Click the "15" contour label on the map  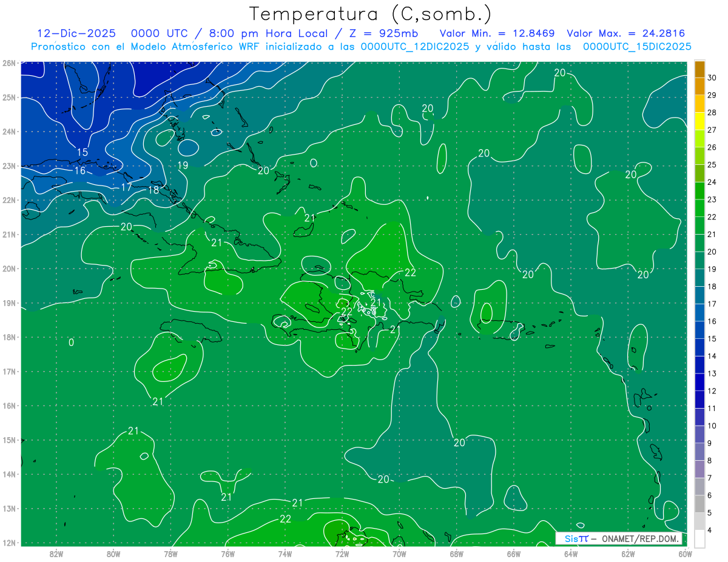coord(83,152)
